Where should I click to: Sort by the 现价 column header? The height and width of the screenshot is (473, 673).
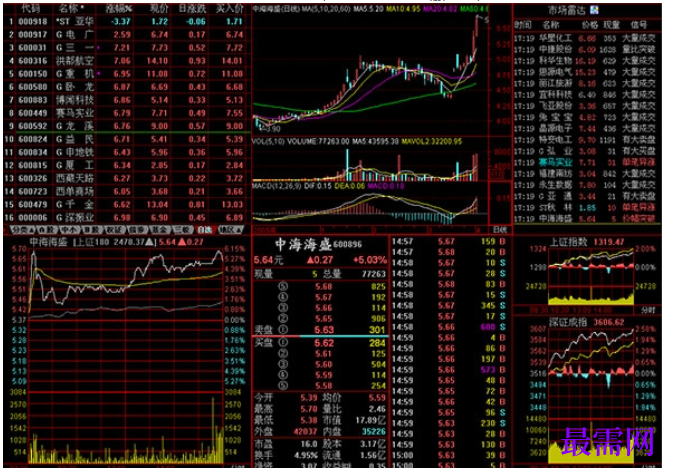(x=159, y=9)
